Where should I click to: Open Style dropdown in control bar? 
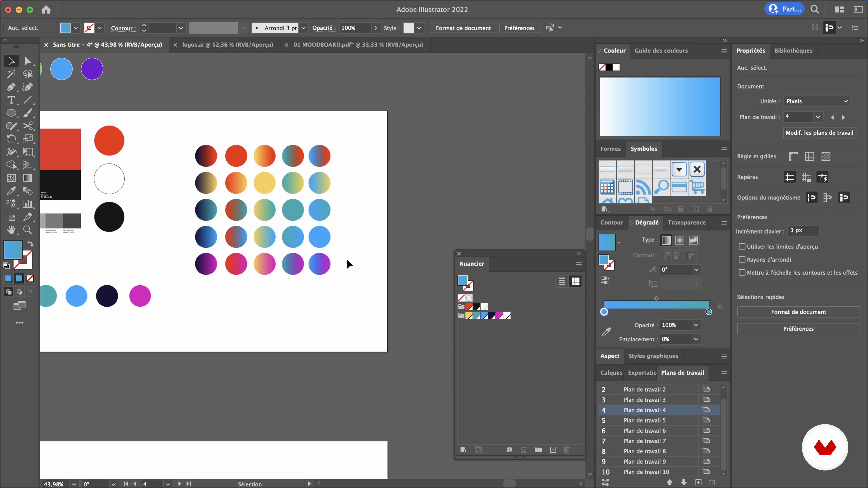point(419,28)
